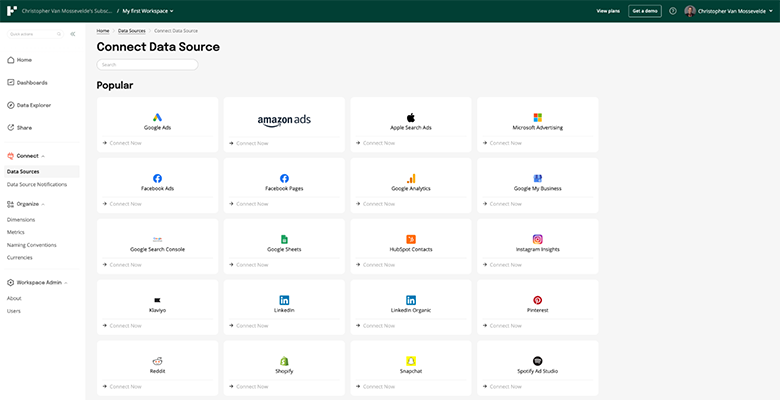Select the Amazon Ads logo
Viewport: 780px width, 400px height.
click(x=284, y=121)
